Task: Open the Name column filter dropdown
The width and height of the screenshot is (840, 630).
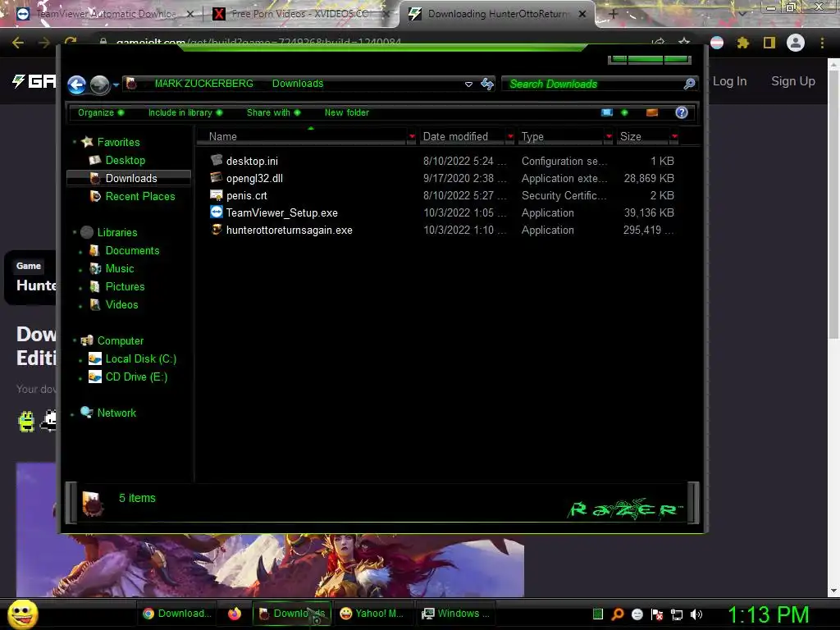Action: coord(412,137)
